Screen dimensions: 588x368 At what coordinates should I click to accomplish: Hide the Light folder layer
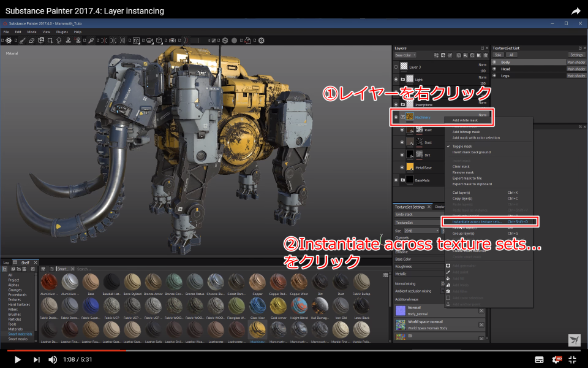(x=396, y=80)
